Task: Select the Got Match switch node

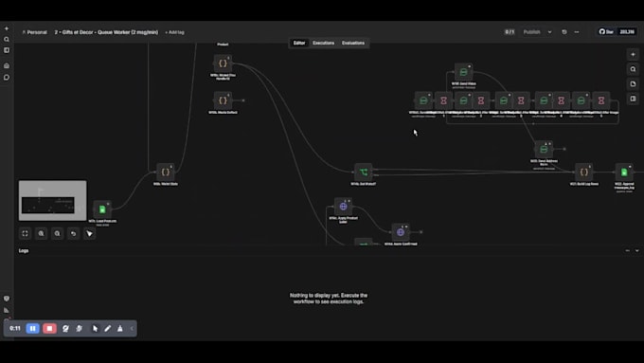Action: tap(364, 172)
